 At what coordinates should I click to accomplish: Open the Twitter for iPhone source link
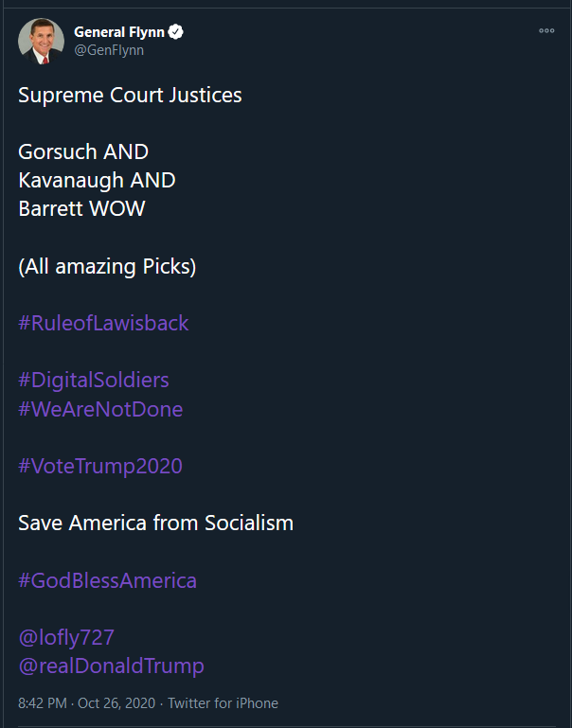click(x=223, y=703)
